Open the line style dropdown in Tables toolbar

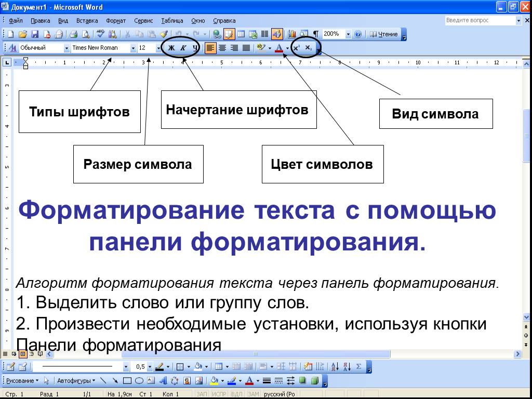pos(126,367)
